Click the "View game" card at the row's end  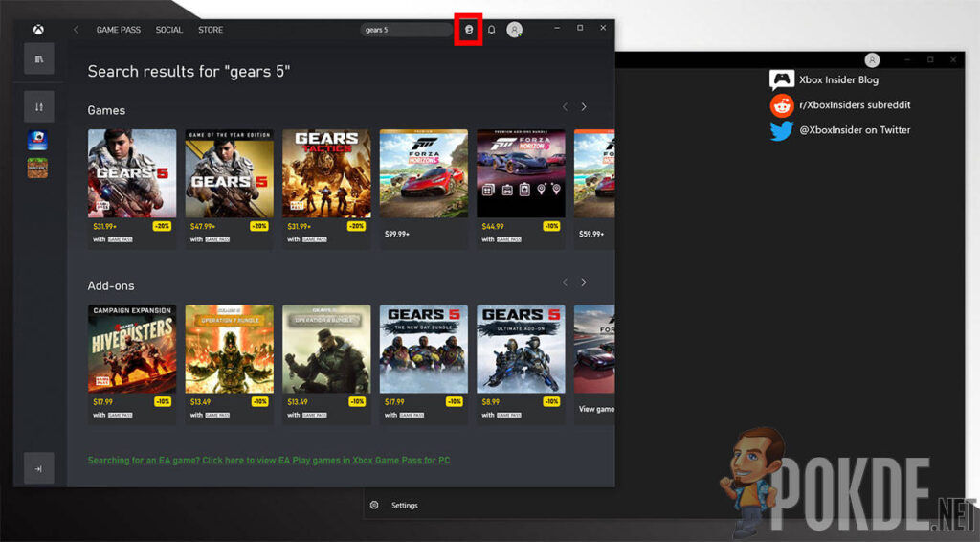(594, 363)
